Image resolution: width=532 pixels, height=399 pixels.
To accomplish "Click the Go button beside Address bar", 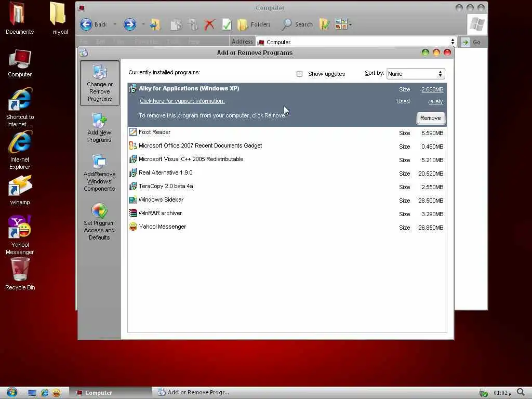I will point(472,42).
